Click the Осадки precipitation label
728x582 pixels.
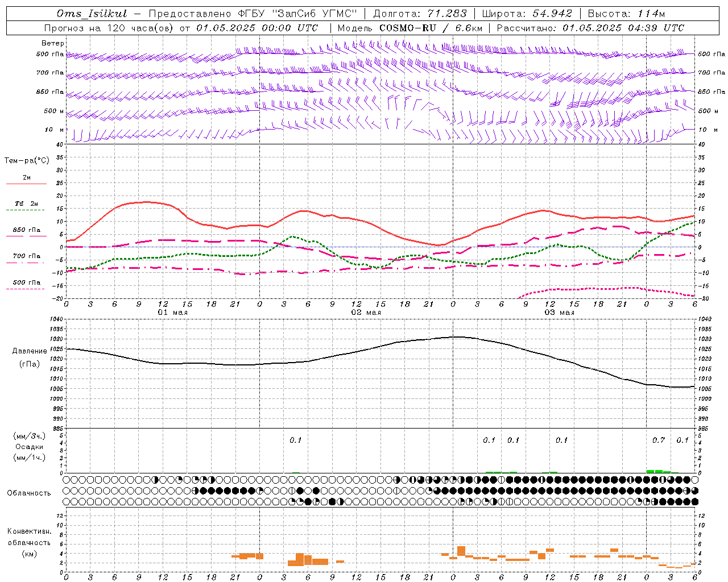tap(29, 447)
